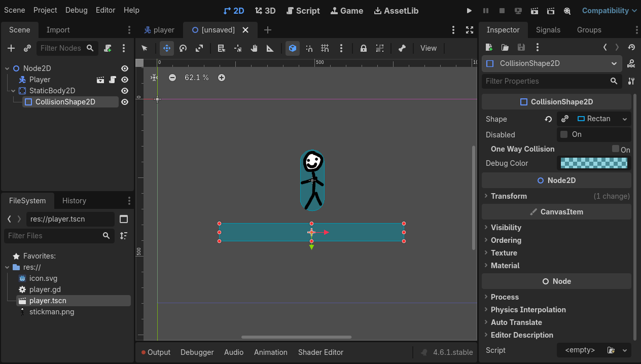
Task: Attach a script to the selected node
Action: tap(108, 48)
